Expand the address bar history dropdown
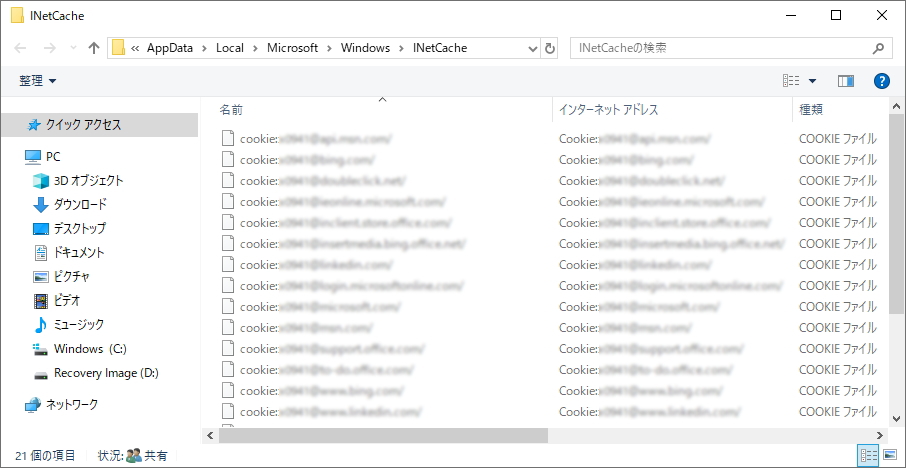This screenshot has height=468, width=906. point(533,49)
